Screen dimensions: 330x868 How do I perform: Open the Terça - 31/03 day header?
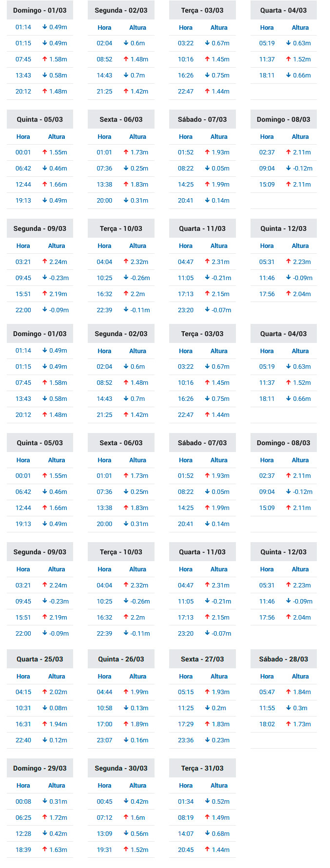pyautogui.click(x=202, y=768)
